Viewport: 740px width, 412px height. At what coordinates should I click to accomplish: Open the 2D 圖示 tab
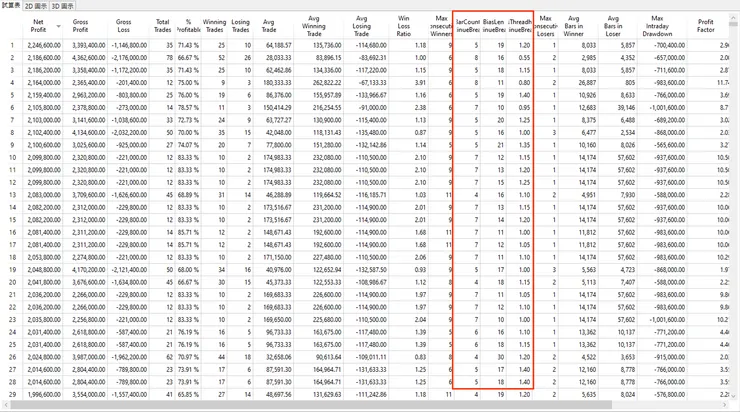(36, 6)
